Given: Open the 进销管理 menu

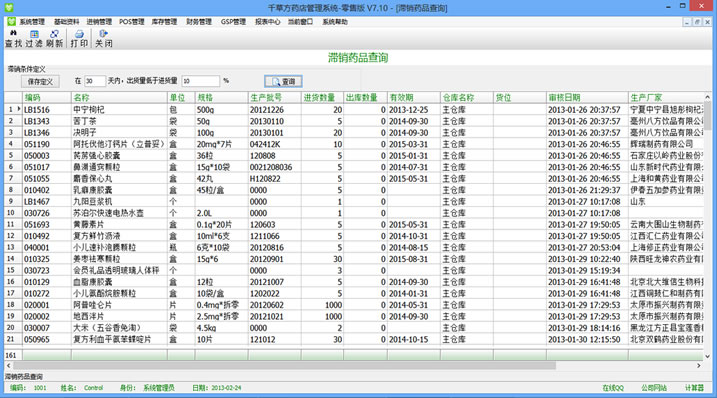Looking at the screenshot, I should (99, 22).
